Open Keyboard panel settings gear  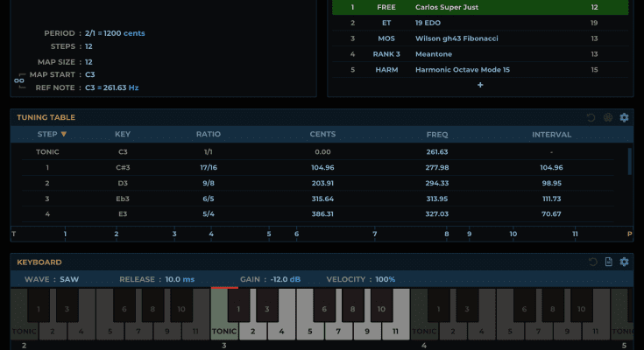click(624, 262)
